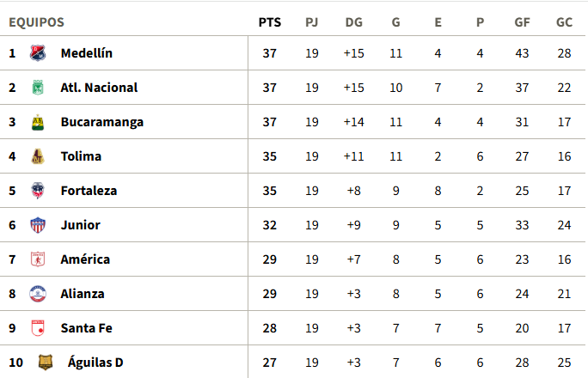
Task: Click the América team crest icon
Action: (x=38, y=259)
